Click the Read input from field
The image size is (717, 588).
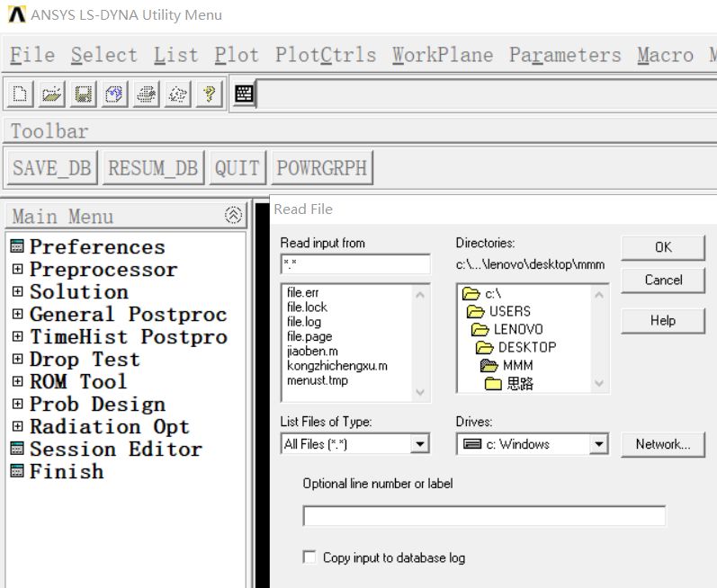point(355,264)
